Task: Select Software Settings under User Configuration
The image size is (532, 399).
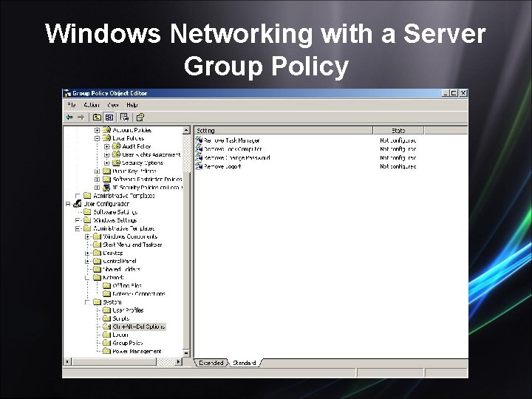Action: pos(115,212)
